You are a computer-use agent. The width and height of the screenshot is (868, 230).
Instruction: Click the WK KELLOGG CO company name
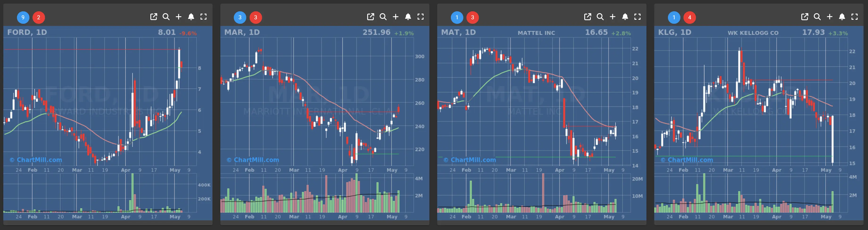(753, 33)
